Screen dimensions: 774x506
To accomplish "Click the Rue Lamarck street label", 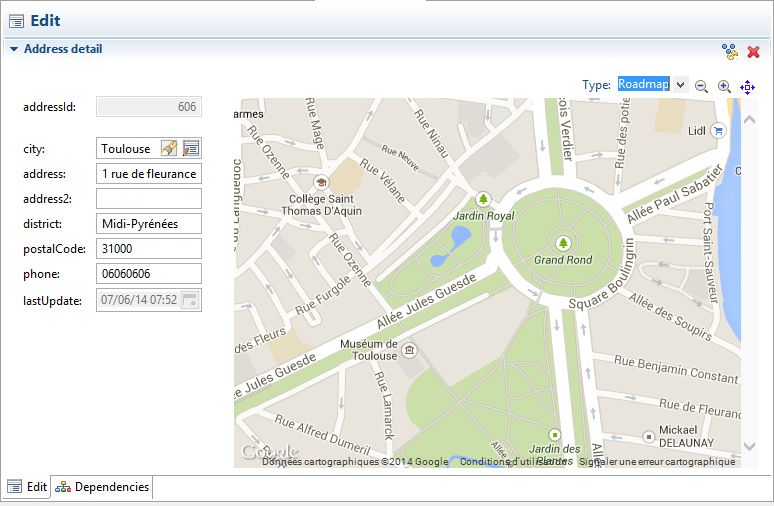I will [x=384, y=405].
